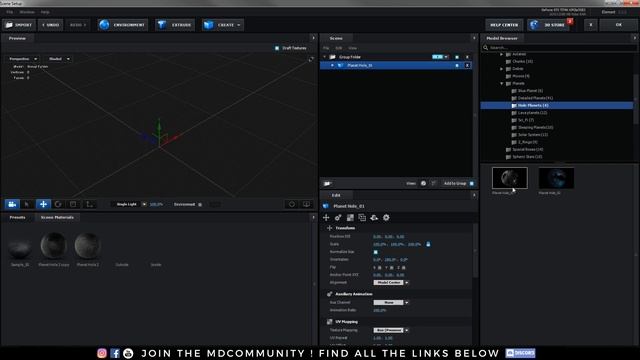Open the Window menu in top menu bar

(27, 12)
